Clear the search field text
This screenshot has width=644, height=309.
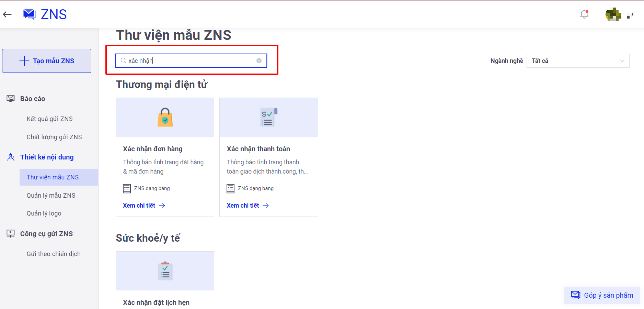[259, 60]
